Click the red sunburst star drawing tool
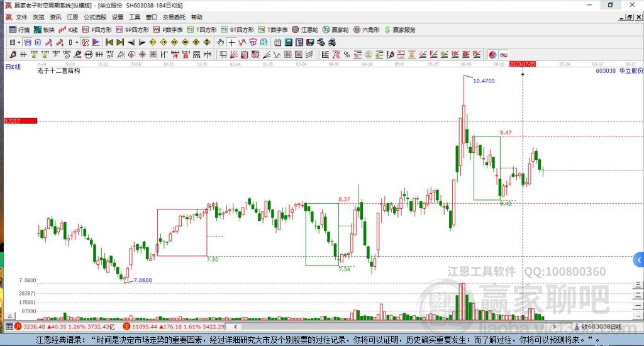The image size is (644, 346). pyautogui.click(x=142, y=54)
